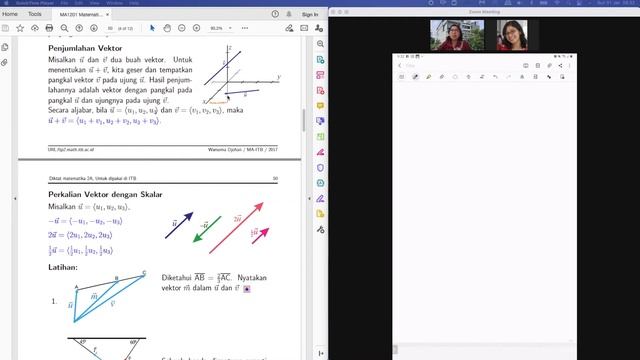Choose the selection arrow tool
640x360 pixels.
click(x=152, y=28)
